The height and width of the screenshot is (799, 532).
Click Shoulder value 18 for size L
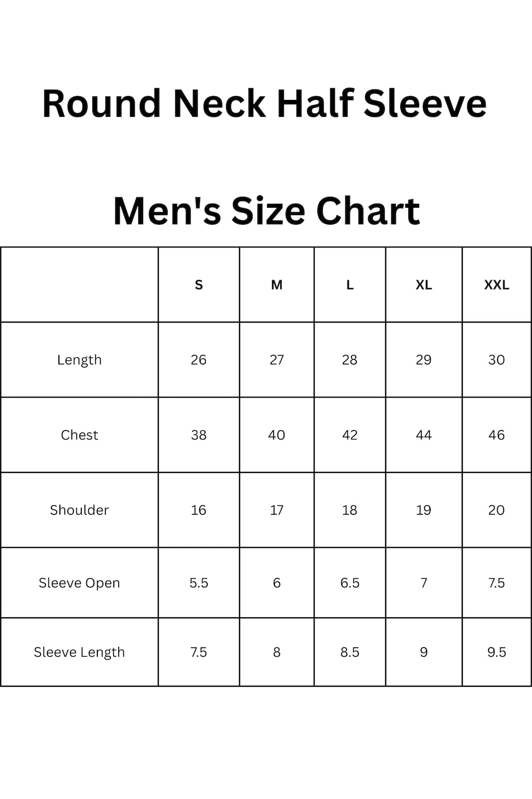point(350,510)
